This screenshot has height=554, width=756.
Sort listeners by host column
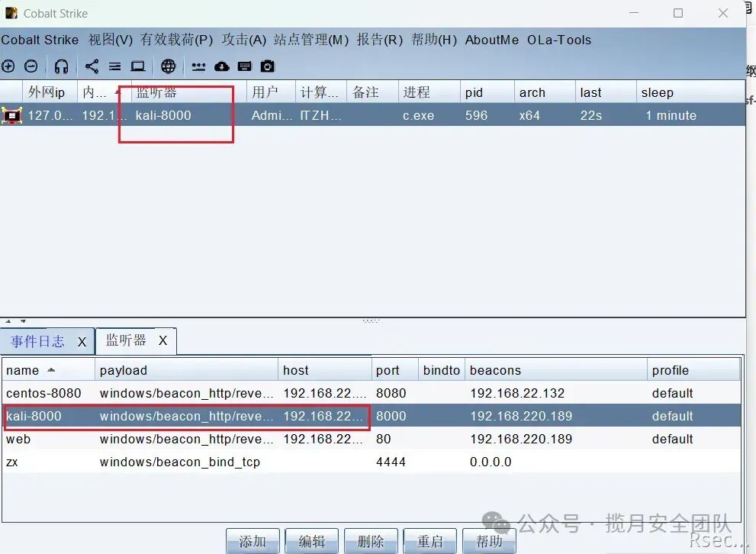tap(325, 370)
